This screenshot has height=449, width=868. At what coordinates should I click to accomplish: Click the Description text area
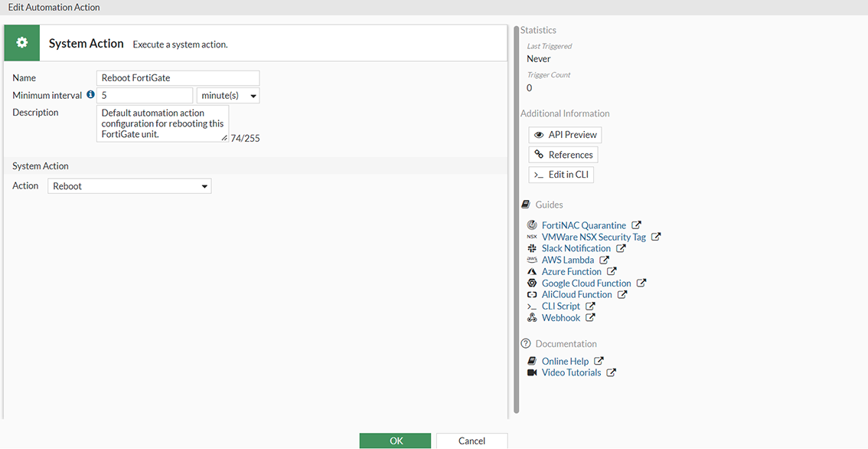[163, 123]
